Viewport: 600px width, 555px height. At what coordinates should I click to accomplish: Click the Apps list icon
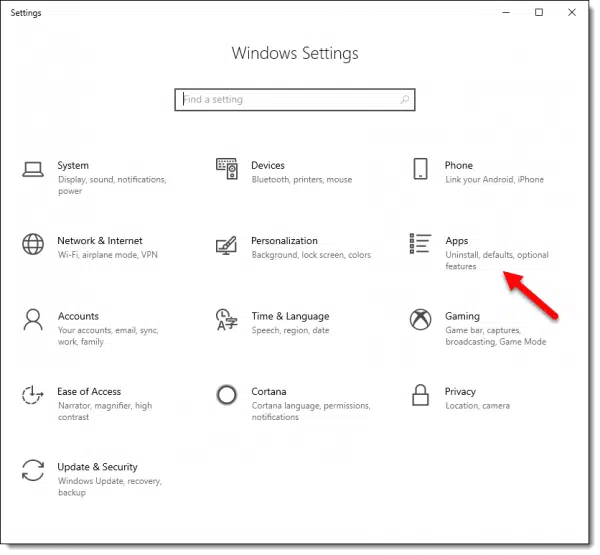click(x=421, y=245)
